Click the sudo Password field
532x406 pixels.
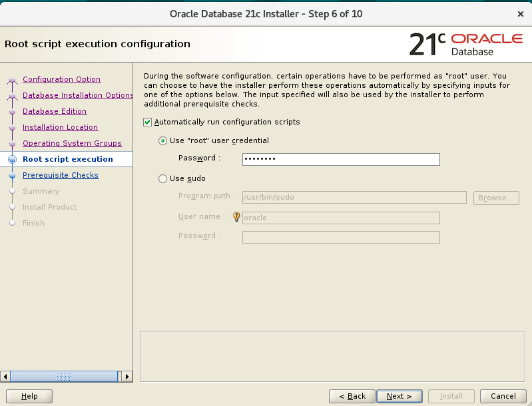(x=341, y=237)
